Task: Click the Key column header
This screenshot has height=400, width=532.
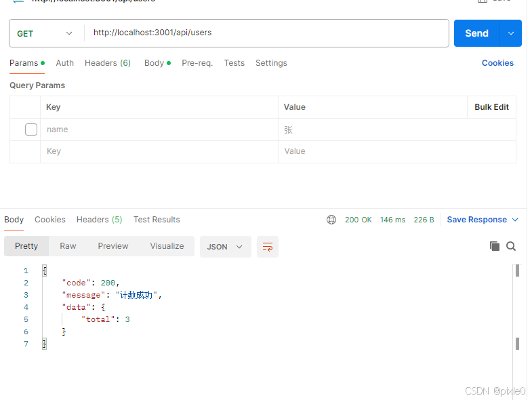Action: [x=53, y=107]
